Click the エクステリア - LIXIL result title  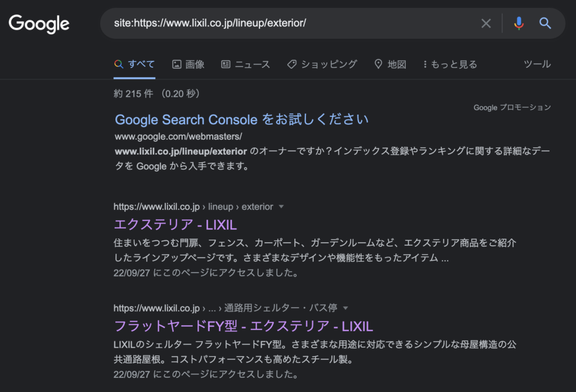pyautogui.click(x=175, y=224)
